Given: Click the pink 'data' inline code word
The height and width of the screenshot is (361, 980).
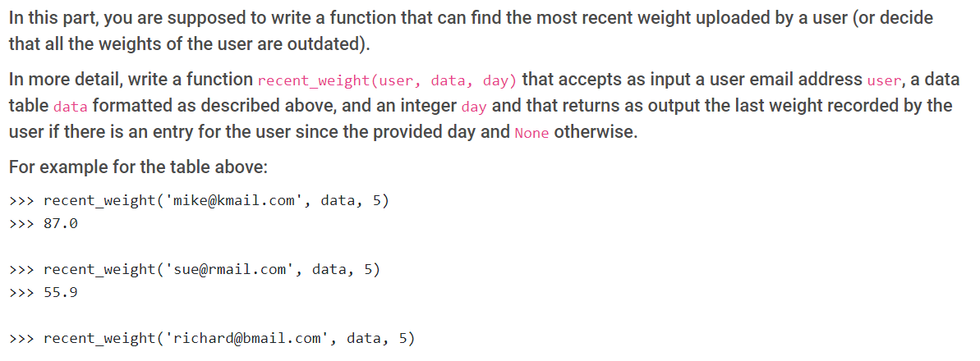Looking at the screenshot, I should click(71, 106).
